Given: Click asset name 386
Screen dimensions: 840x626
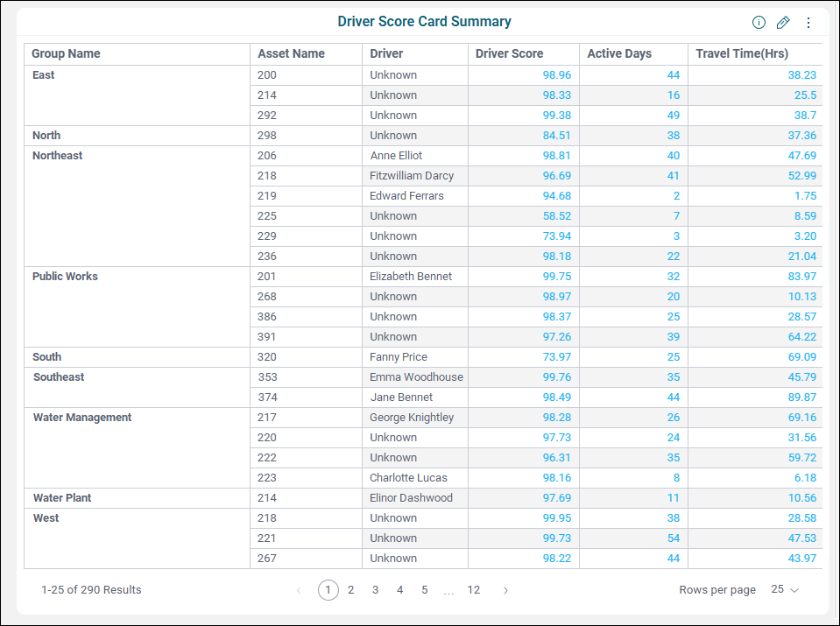Looking at the screenshot, I should click(267, 316).
